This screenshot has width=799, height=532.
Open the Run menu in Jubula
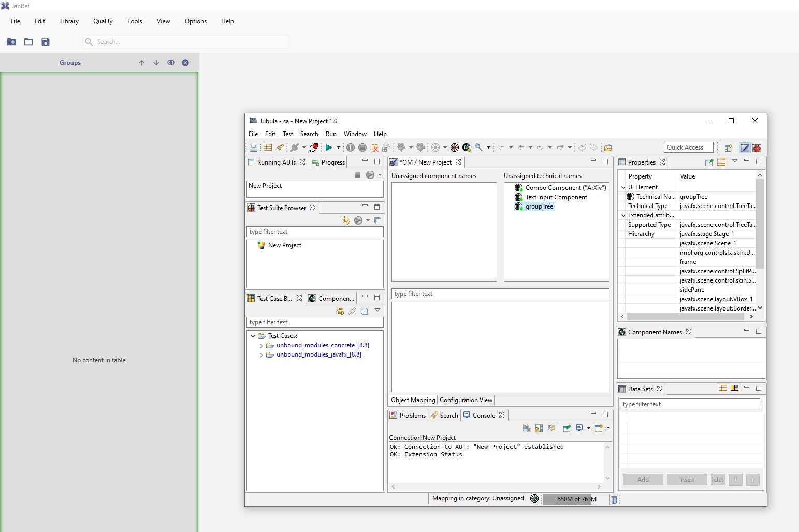point(331,134)
